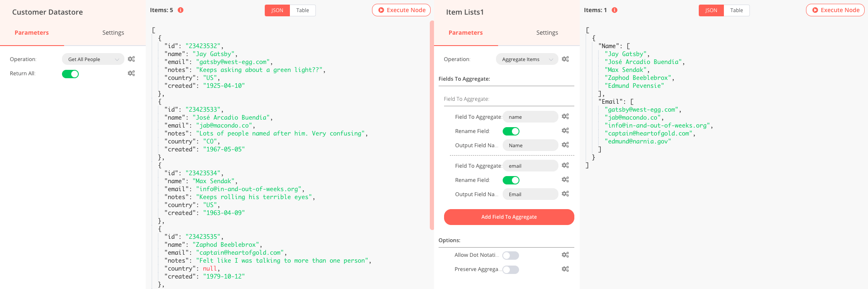Disable the Return All toggle
This screenshot has width=868, height=289.
(70, 74)
